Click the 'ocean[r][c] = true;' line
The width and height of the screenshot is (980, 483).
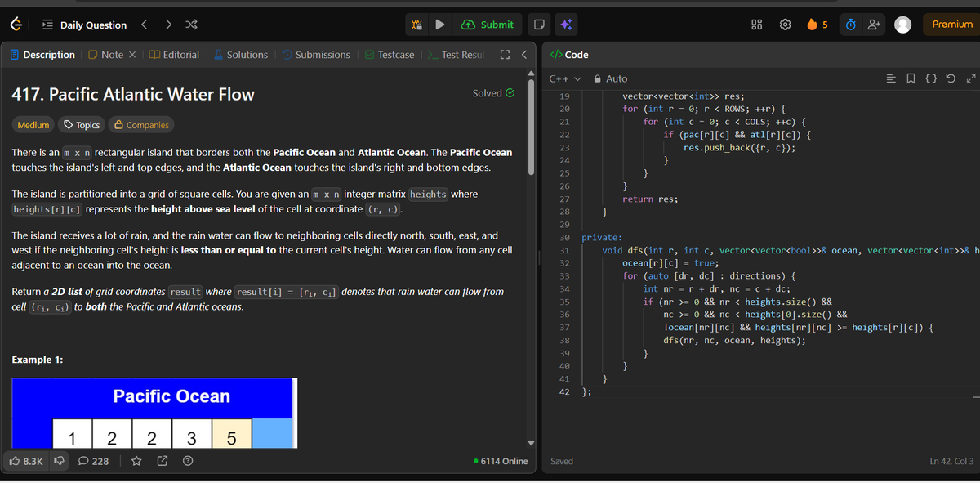tap(670, 262)
